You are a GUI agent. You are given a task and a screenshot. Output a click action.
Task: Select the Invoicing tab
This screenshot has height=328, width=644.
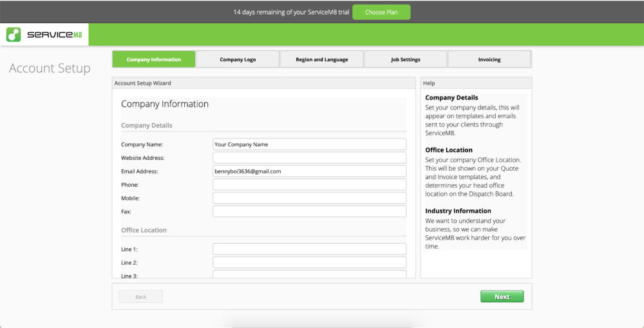click(x=489, y=59)
